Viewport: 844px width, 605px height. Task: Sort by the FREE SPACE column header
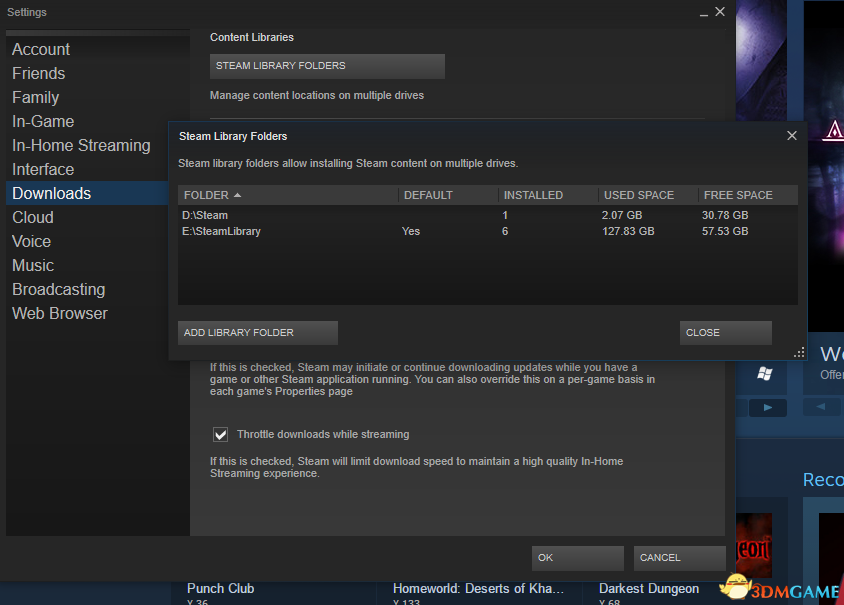[748, 195]
